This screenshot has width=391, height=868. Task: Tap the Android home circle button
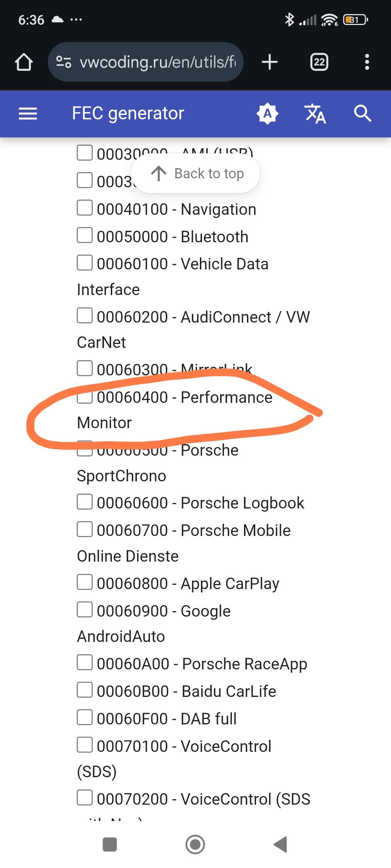click(195, 844)
